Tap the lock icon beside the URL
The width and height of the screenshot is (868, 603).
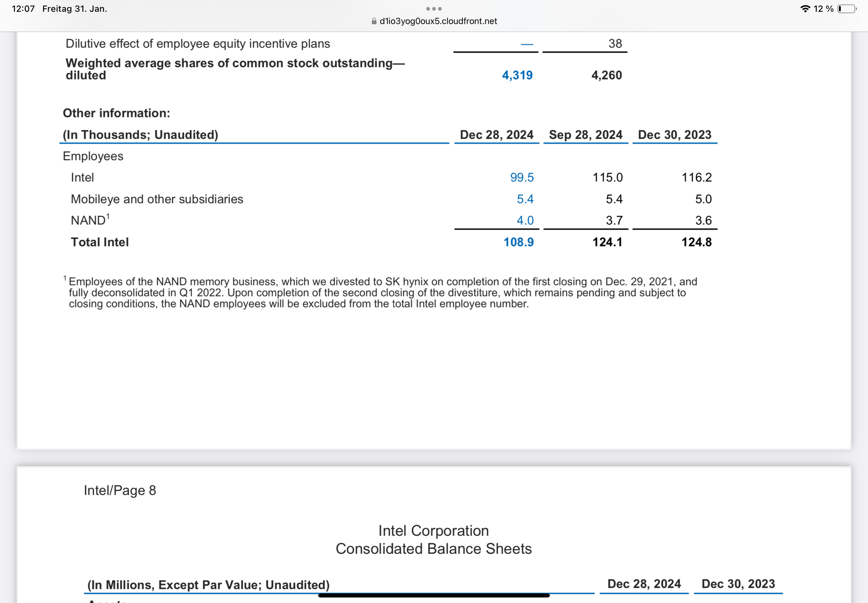(374, 21)
